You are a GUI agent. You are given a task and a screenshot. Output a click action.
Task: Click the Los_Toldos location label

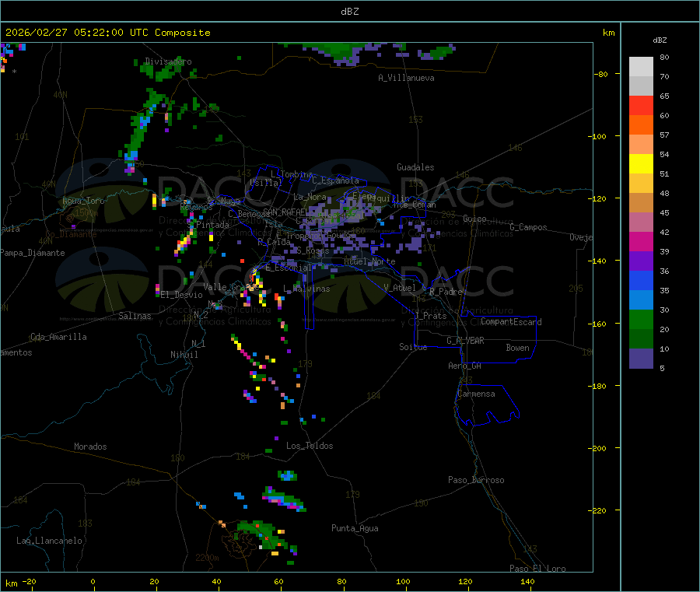point(310,446)
